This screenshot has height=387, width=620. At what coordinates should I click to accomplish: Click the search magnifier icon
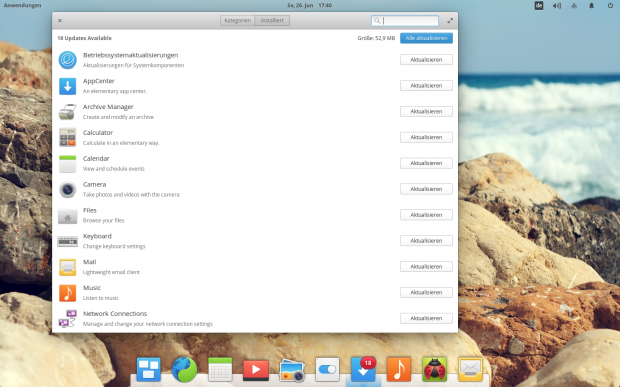pyautogui.click(x=377, y=21)
